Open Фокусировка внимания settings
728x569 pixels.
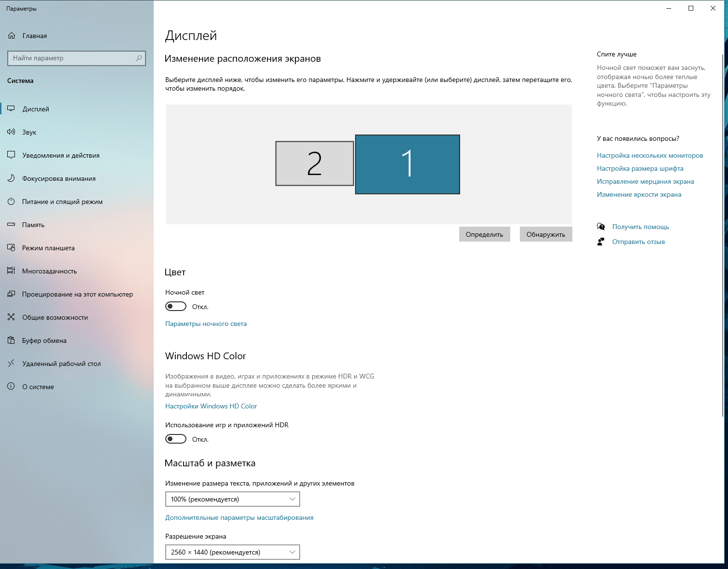(77, 178)
